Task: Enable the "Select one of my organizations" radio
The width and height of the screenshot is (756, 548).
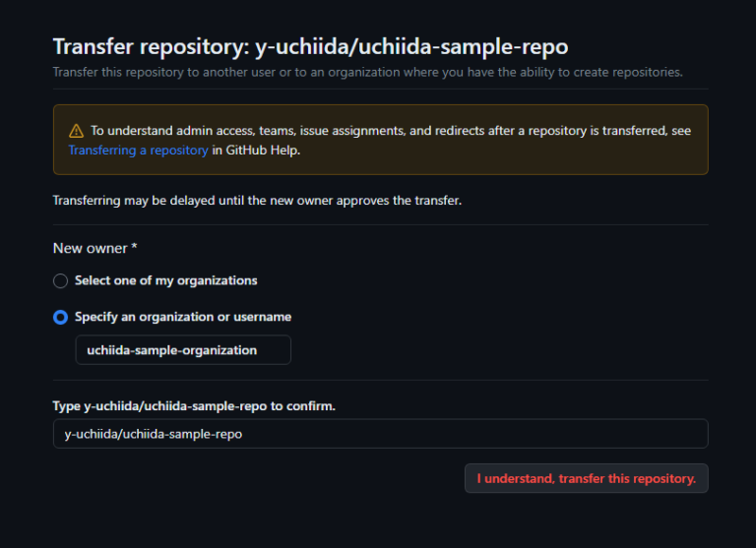Action: [60, 281]
